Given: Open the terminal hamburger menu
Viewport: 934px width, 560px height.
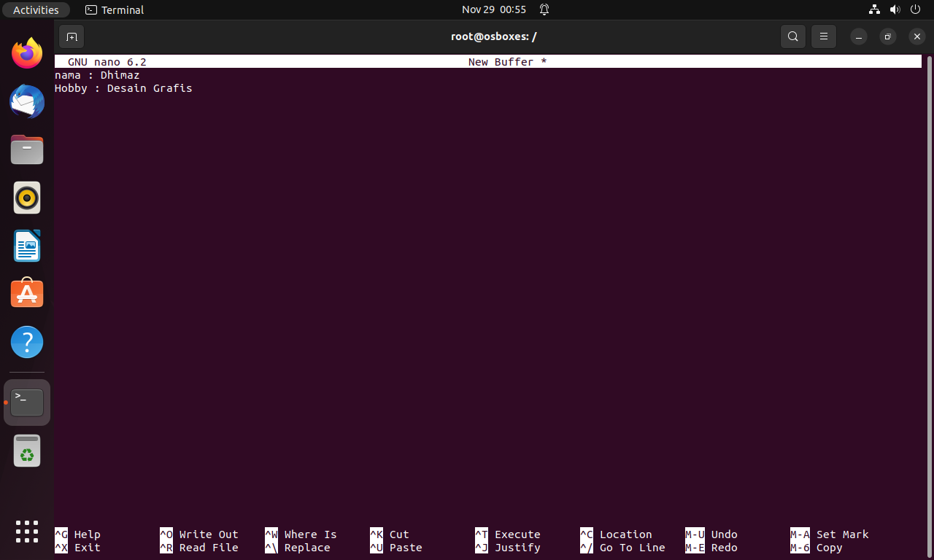Looking at the screenshot, I should coord(824,36).
